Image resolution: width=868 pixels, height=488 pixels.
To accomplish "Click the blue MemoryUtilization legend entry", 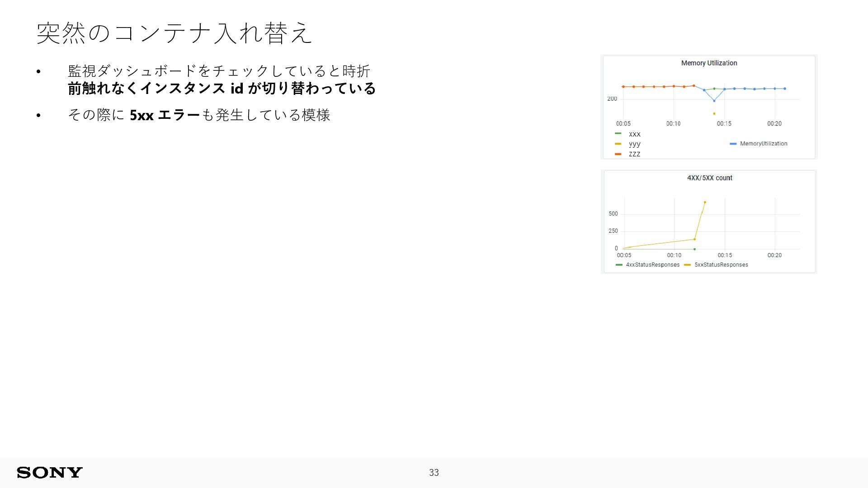I will 759,144.
